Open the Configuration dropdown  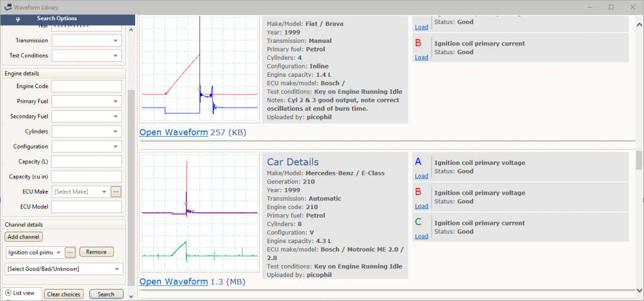87,146
